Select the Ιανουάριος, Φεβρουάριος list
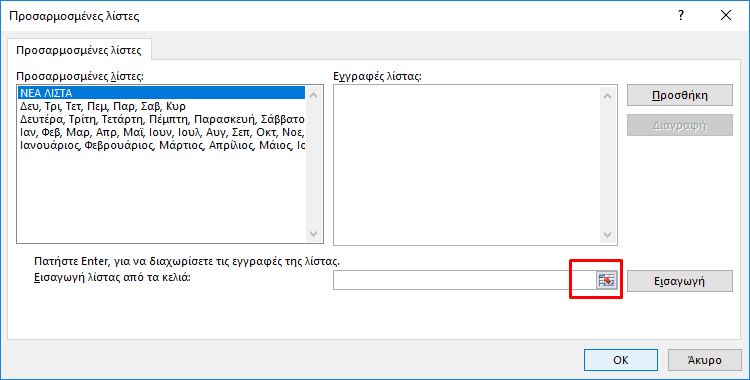The image size is (750, 380). (162, 145)
